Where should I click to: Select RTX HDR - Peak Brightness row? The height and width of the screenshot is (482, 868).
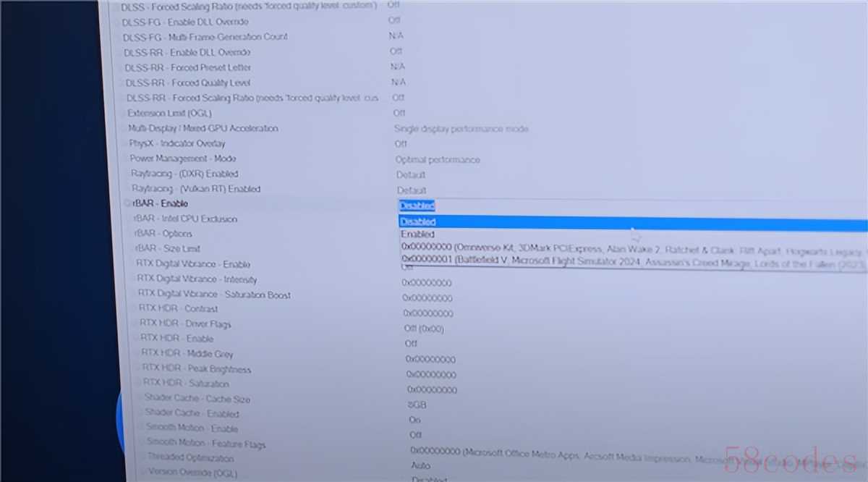[197, 369]
